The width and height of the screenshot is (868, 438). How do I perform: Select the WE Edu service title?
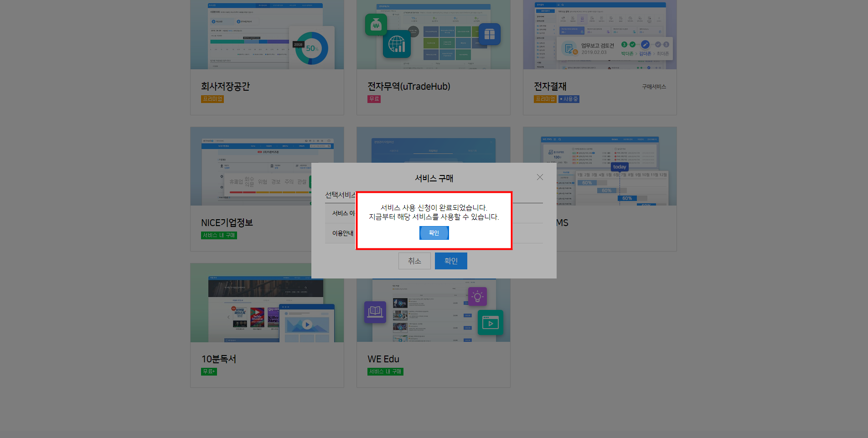[x=383, y=359]
